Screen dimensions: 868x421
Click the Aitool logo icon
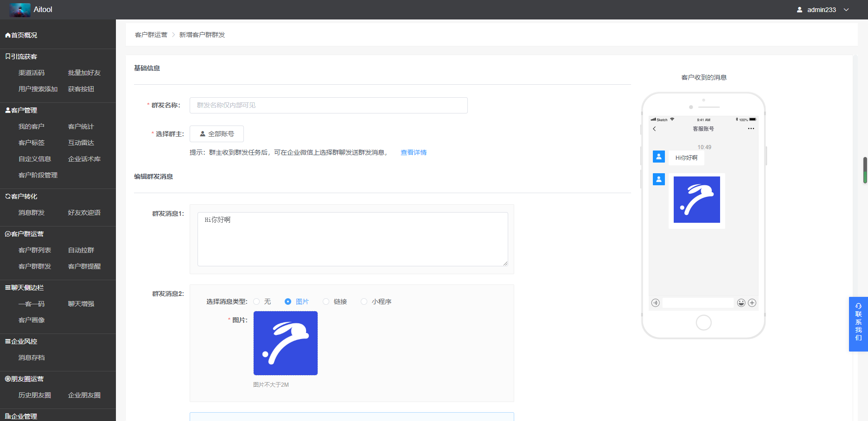point(20,10)
